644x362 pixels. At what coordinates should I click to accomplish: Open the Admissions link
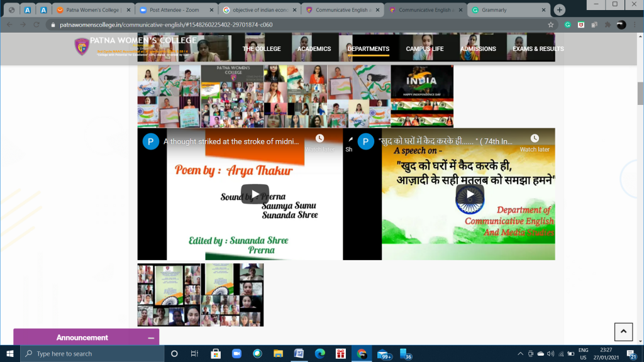click(x=477, y=49)
